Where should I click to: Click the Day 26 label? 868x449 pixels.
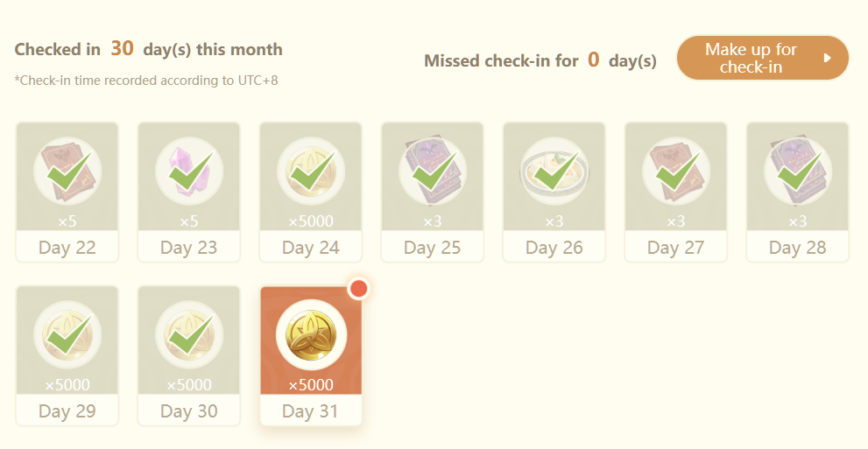[554, 248]
